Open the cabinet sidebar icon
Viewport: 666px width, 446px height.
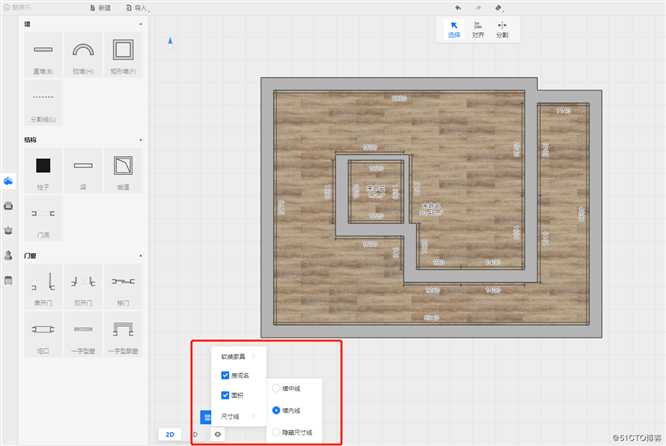pos(8,280)
